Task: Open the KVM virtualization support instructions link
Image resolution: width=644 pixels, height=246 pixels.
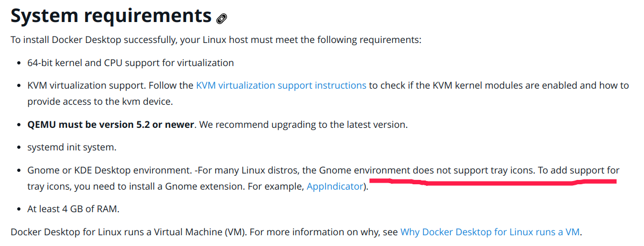Action: click(281, 85)
